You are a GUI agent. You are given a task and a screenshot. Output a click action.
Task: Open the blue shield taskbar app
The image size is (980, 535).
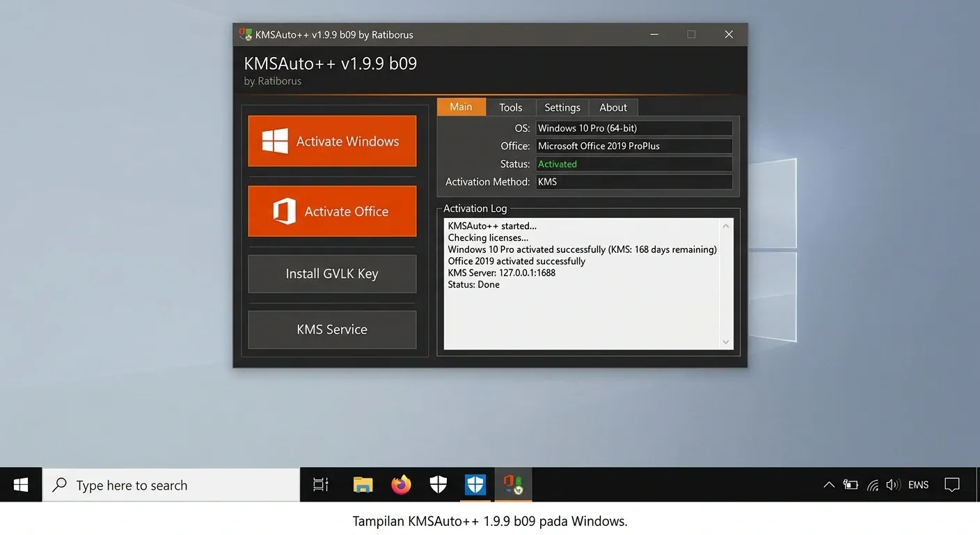pyautogui.click(x=475, y=485)
